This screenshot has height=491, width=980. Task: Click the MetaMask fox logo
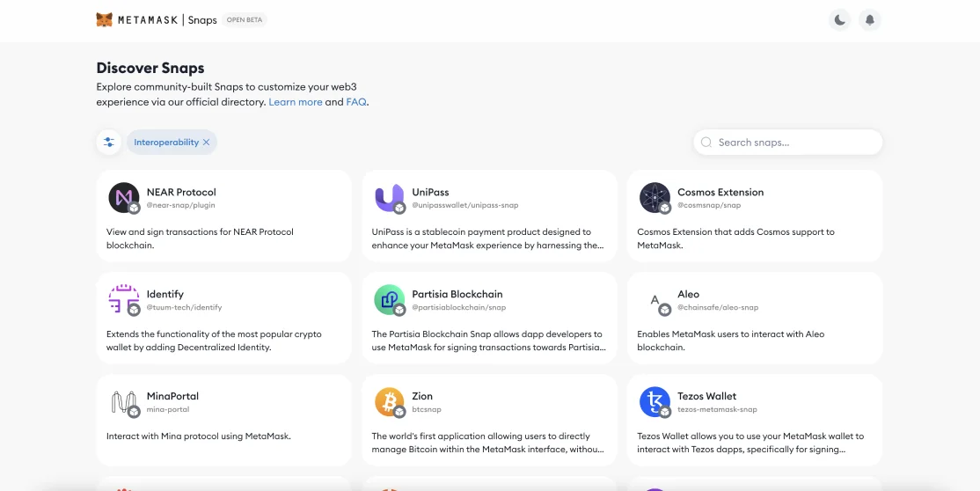click(104, 20)
